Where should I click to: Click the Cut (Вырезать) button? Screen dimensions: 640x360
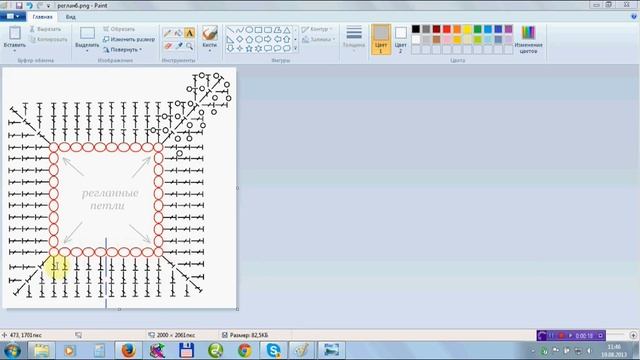[x=45, y=29]
